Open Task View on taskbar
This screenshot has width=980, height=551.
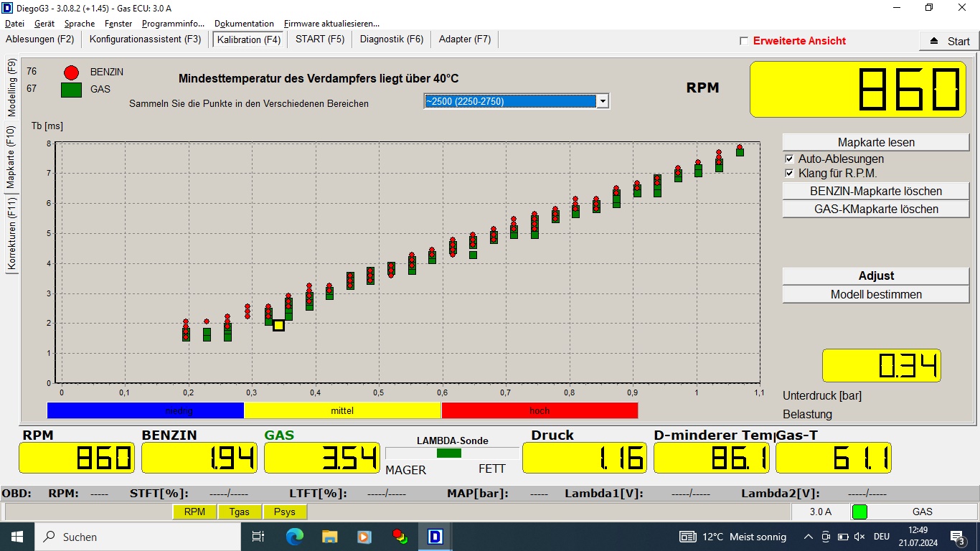[258, 537]
